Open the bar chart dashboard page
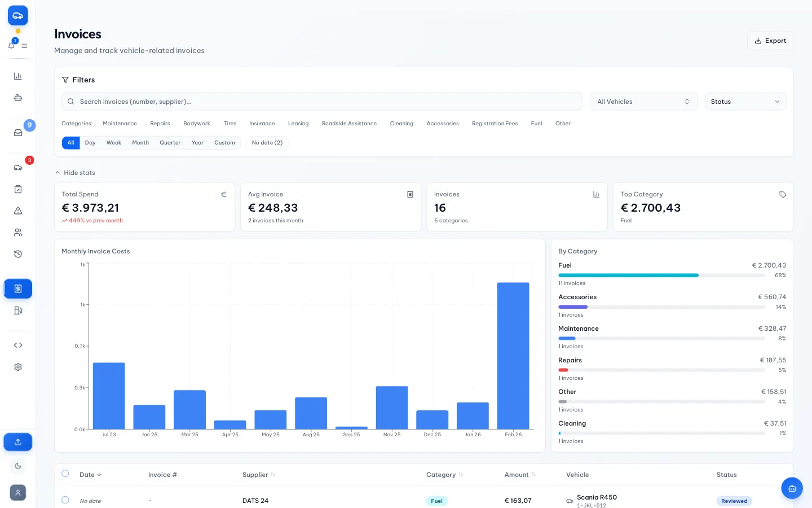Image resolution: width=812 pixels, height=508 pixels. tap(18, 76)
